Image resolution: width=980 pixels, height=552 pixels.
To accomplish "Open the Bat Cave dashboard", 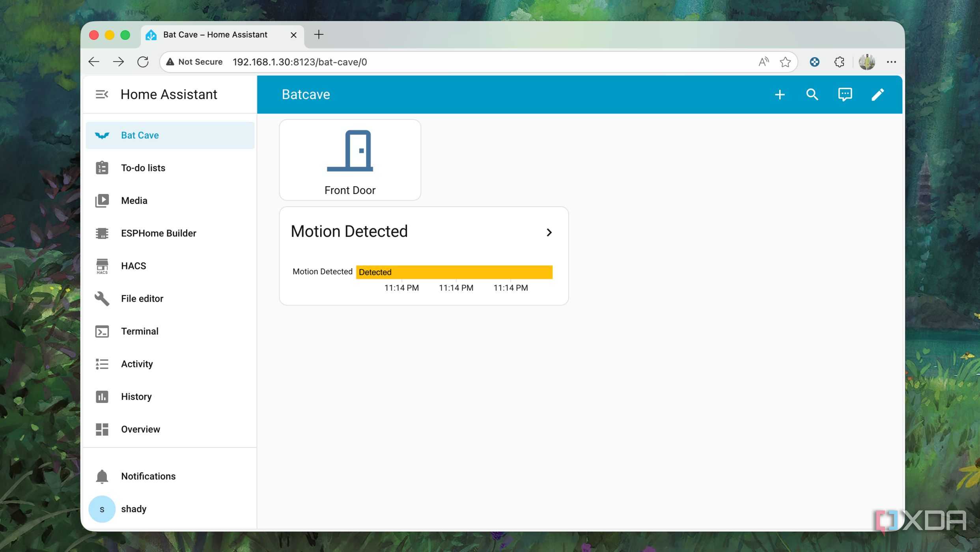I will pos(170,135).
